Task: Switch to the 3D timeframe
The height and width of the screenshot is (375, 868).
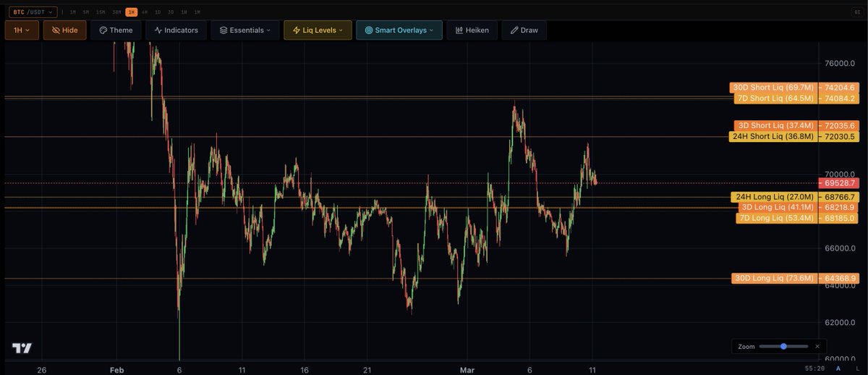Action: pos(171,12)
